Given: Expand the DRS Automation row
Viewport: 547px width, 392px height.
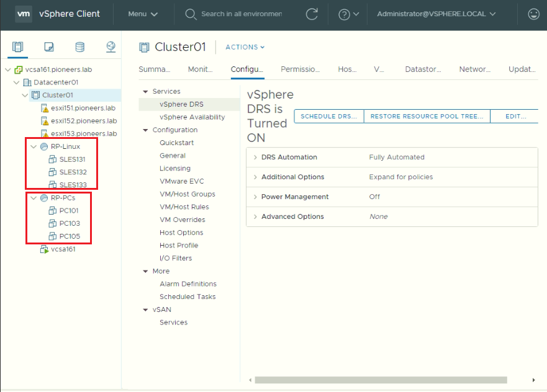Looking at the screenshot, I should pyautogui.click(x=255, y=157).
